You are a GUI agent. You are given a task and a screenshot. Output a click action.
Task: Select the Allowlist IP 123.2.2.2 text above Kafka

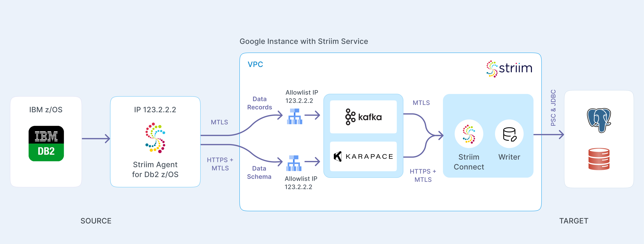click(301, 96)
